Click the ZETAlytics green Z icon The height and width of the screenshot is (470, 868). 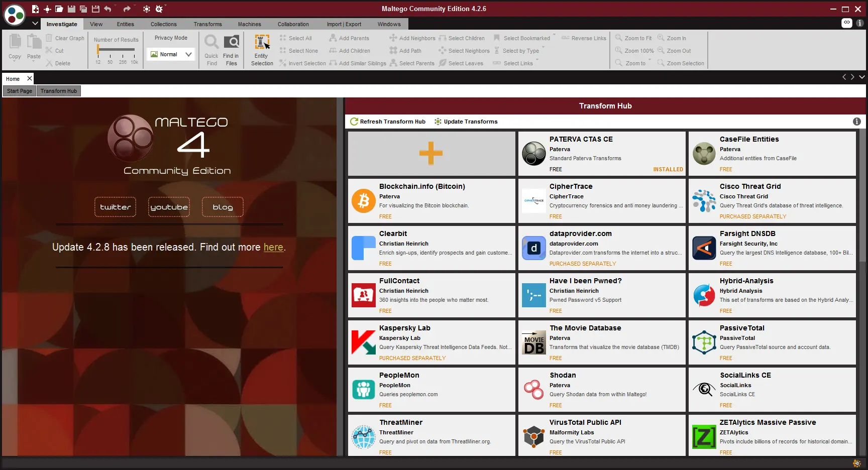704,437
